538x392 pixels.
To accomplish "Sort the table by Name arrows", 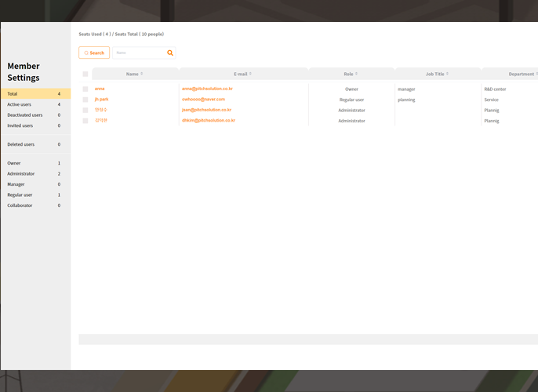I will [142, 74].
